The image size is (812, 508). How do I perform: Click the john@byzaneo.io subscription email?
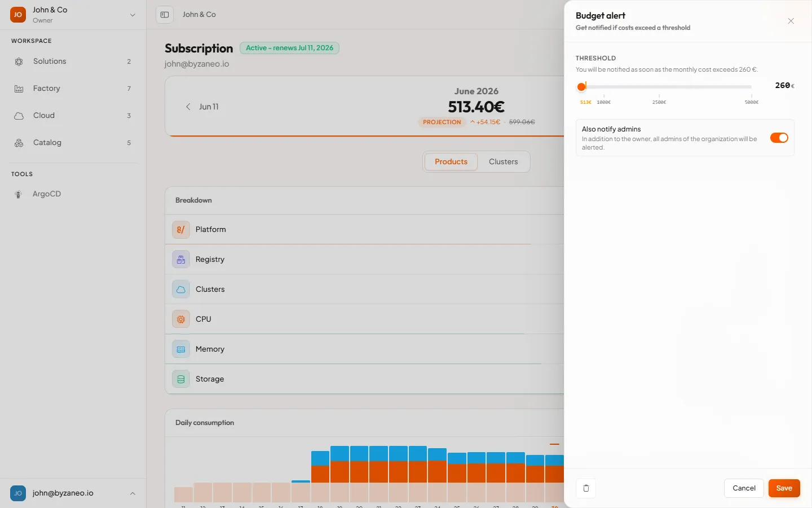(197, 64)
